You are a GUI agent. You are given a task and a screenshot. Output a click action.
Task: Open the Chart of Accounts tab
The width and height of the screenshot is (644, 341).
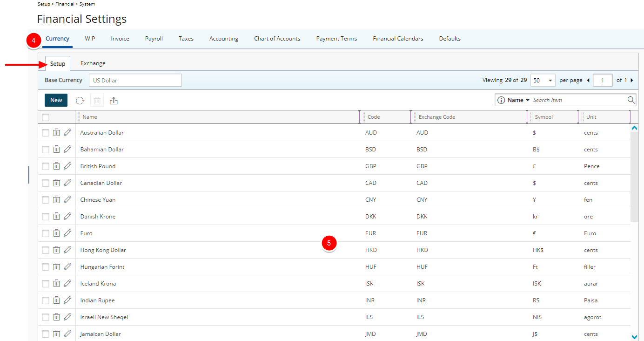(277, 39)
